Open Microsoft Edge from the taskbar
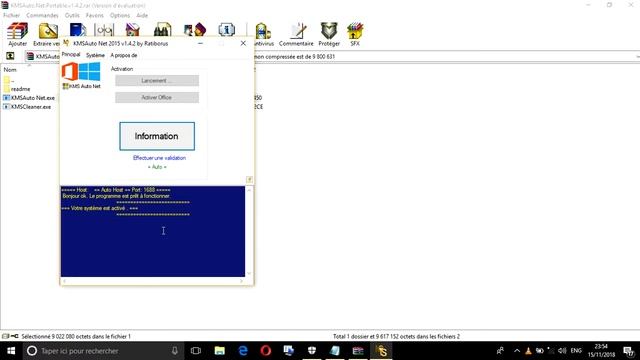 pyautogui.click(x=243, y=351)
